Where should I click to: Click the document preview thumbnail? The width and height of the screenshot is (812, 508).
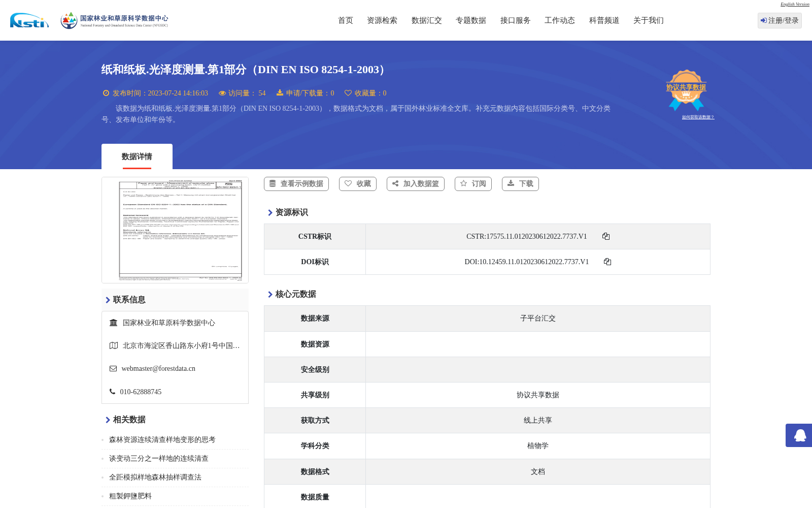pos(175,230)
